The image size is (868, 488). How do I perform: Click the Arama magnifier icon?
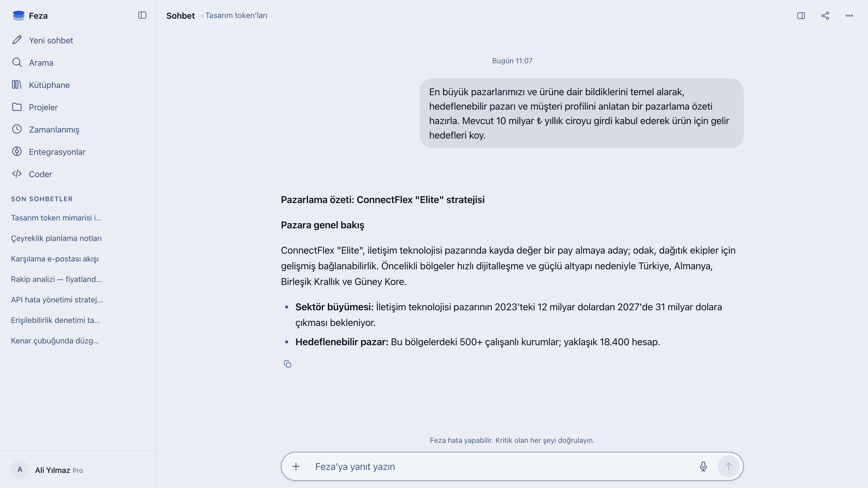point(17,62)
